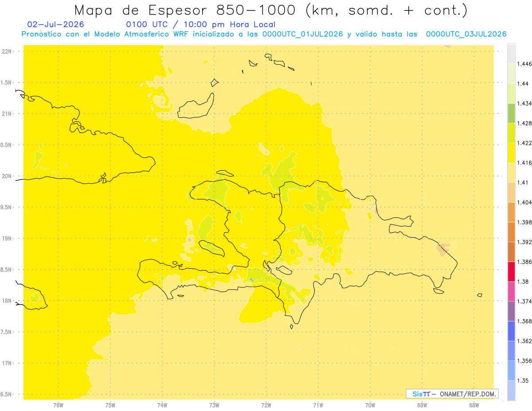Click the legend value 1.392
532x411 pixels.
525,242
